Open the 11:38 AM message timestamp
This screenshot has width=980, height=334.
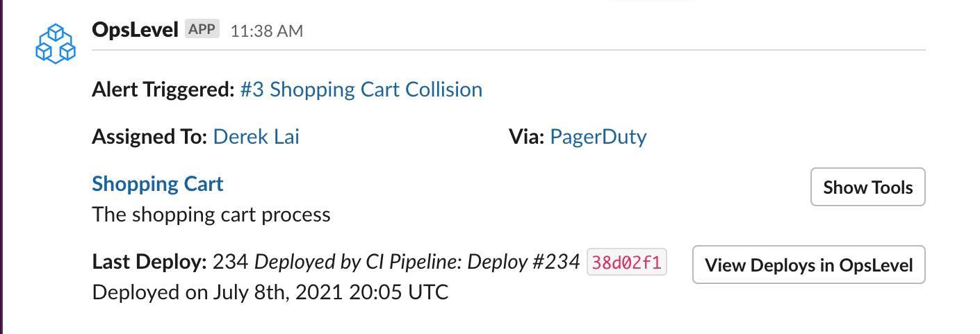[x=266, y=31]
